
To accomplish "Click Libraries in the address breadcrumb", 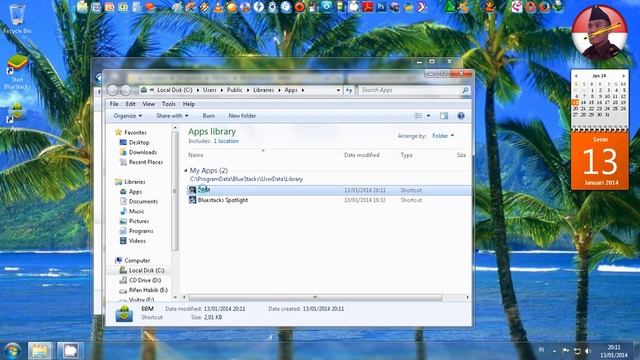I will (263, 90).
